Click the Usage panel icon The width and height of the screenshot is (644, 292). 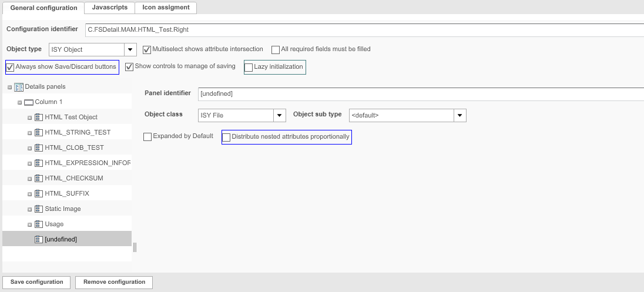(x=39, y=224)
